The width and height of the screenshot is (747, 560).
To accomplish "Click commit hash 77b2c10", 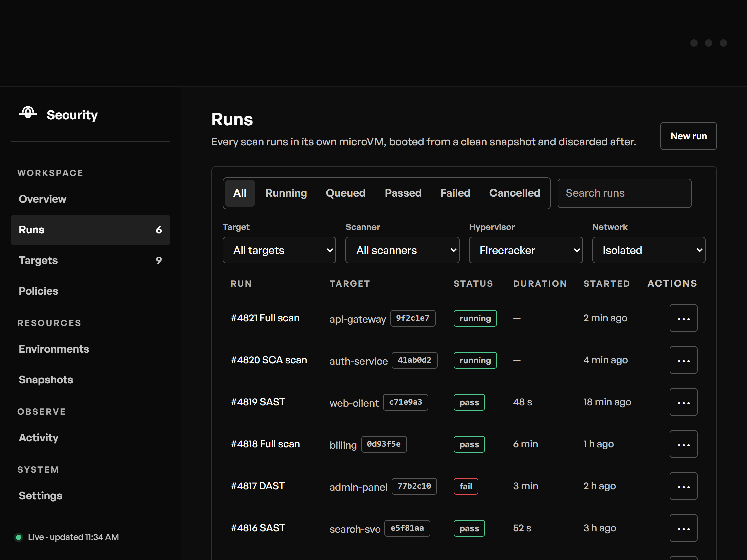I will point(414,486).
